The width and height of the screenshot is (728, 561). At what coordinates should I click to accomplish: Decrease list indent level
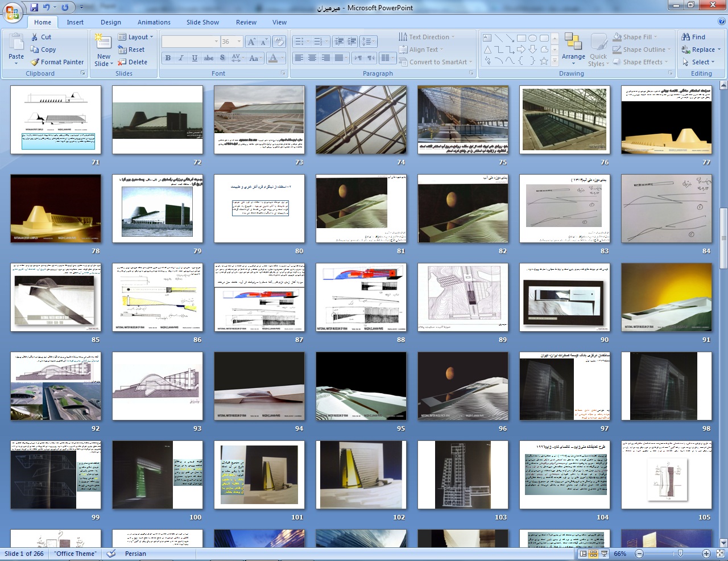(x=339, y=42)
